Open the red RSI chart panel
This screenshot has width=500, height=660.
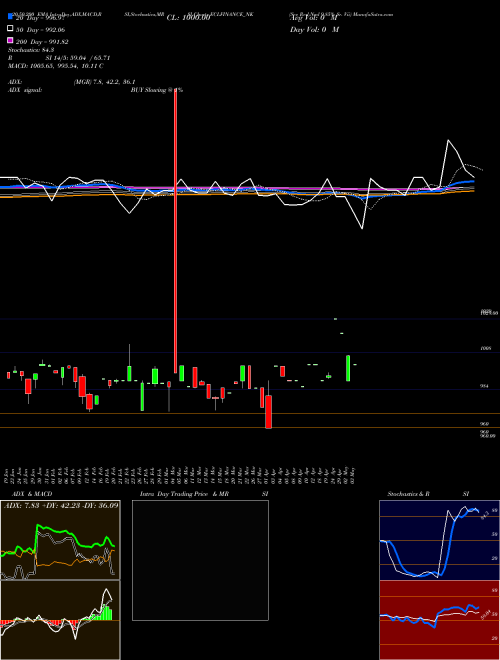pyautogui.click(x=439, y=620)
